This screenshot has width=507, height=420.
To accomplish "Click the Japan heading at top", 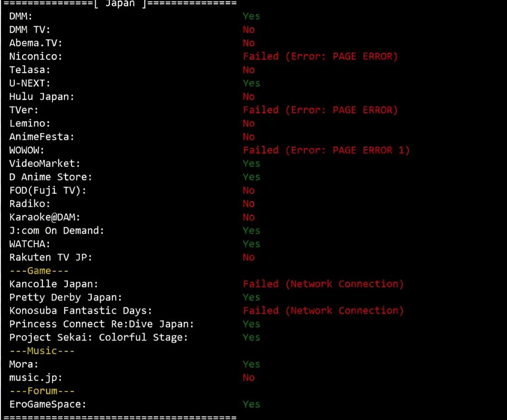I will (120, 4).
